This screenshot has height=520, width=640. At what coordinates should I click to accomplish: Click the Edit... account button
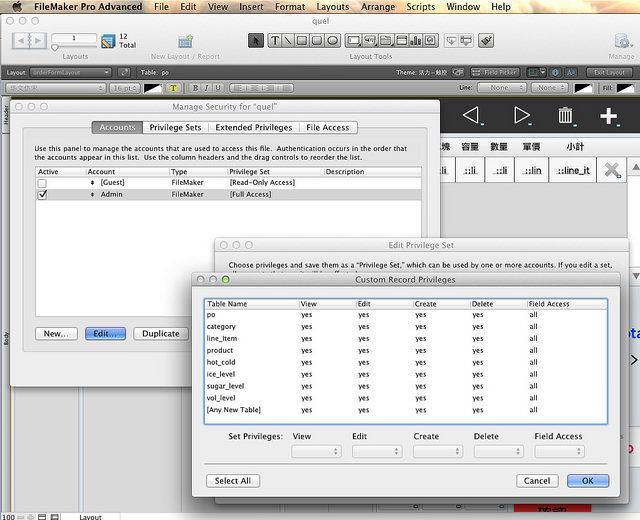pyautogui.click(x=105, y=333)
